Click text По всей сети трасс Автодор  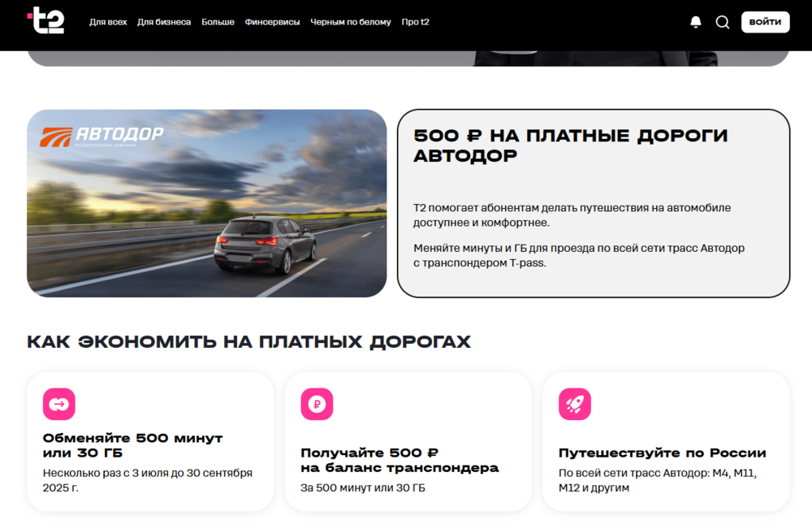pos(657,480)
